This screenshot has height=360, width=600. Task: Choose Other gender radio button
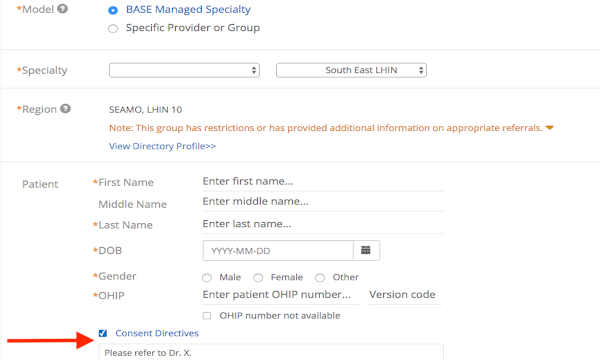320,278
